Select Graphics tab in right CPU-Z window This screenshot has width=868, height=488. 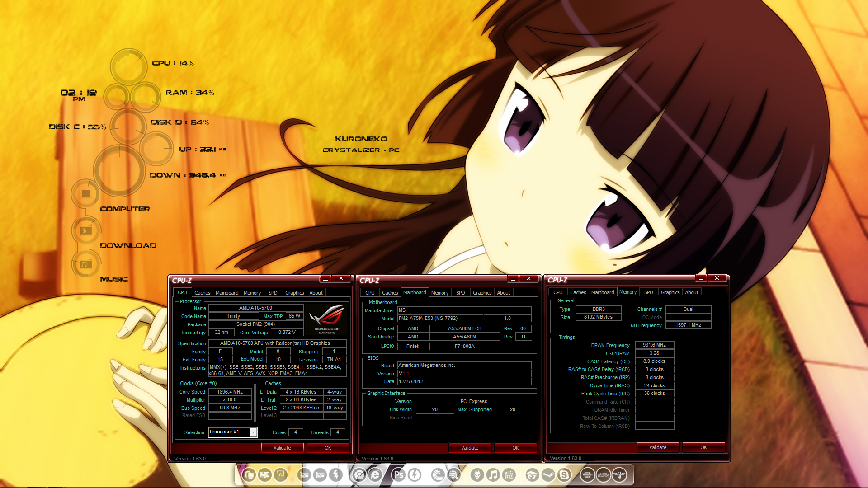[670, 292]
